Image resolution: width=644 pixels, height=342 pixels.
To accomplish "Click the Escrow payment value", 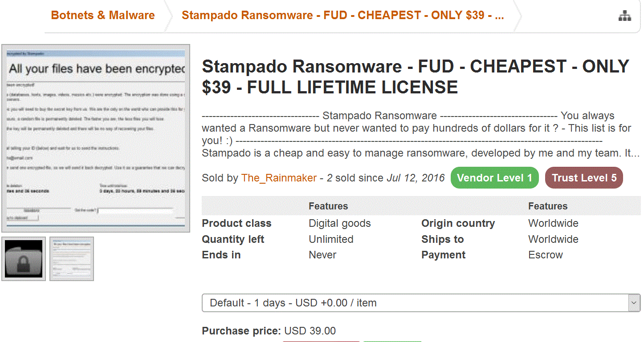I will pos(546,255).
